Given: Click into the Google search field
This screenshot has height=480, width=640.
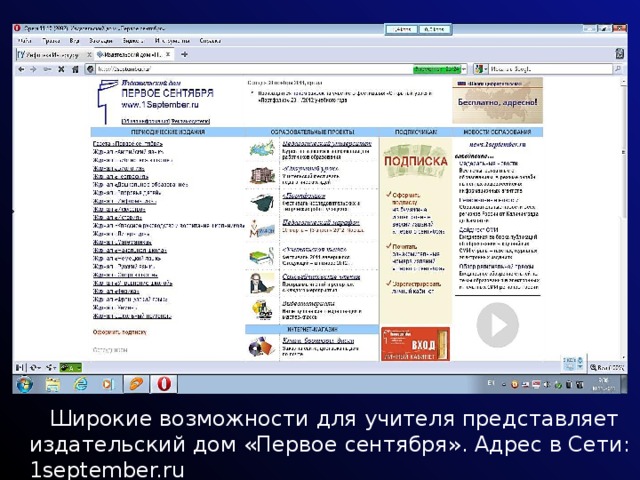Looking at the screenshot, I should coord(551,69).
